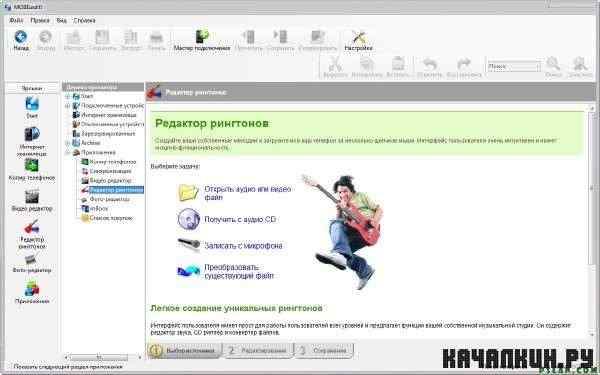Expand the Archive tree node

67,143
